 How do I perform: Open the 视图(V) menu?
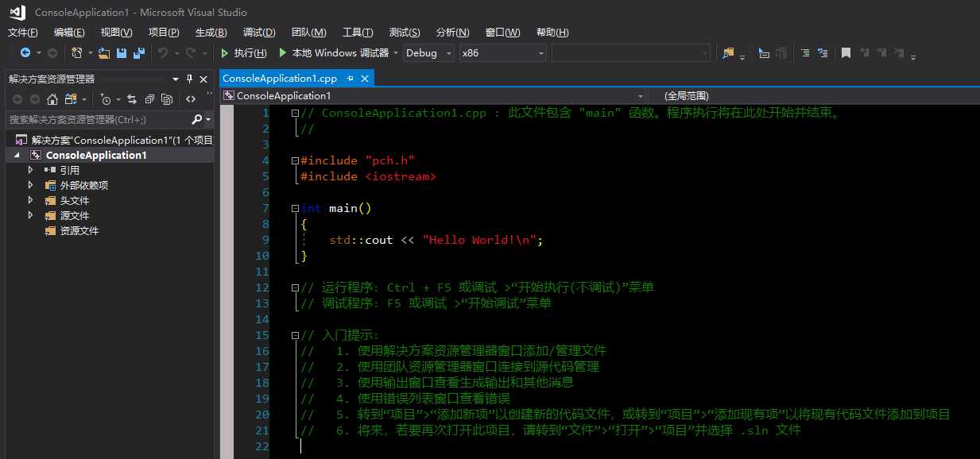(116, 32)
